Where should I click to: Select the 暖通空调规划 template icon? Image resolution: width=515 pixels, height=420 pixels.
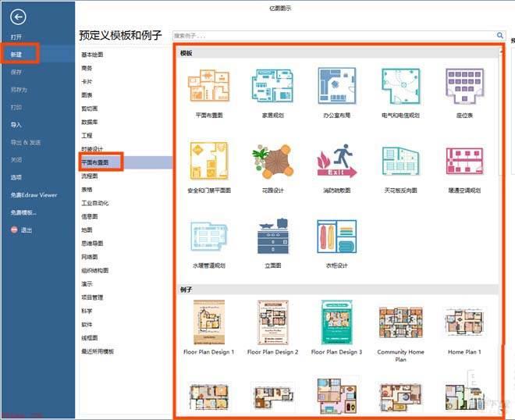tap(464, 161)
